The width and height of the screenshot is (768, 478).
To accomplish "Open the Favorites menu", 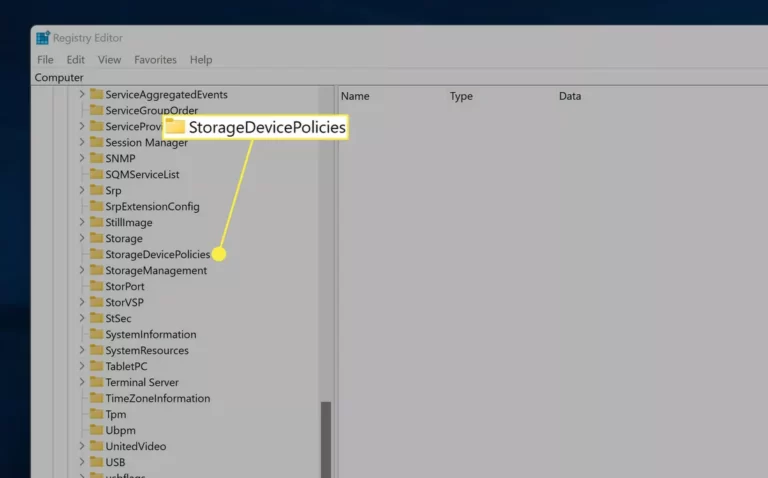I will click(x=155, y=60).
